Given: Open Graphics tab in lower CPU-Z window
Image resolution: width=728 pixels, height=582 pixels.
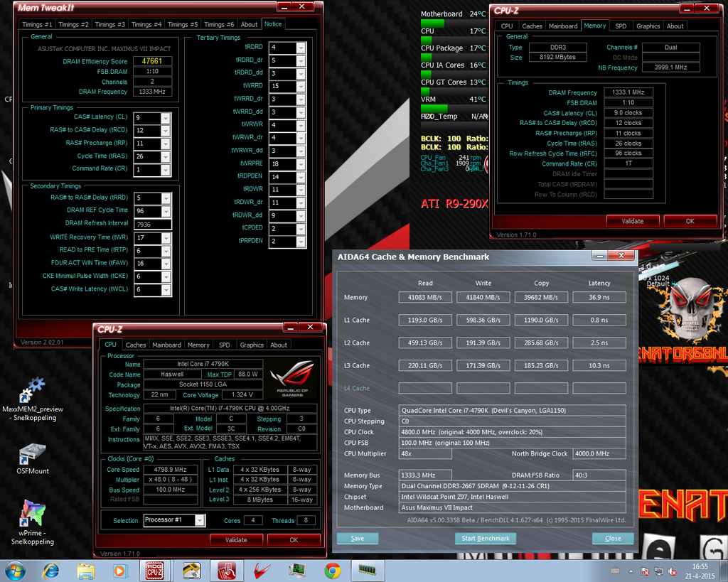Looking at the screenshot, I should [x=252, y=345].
